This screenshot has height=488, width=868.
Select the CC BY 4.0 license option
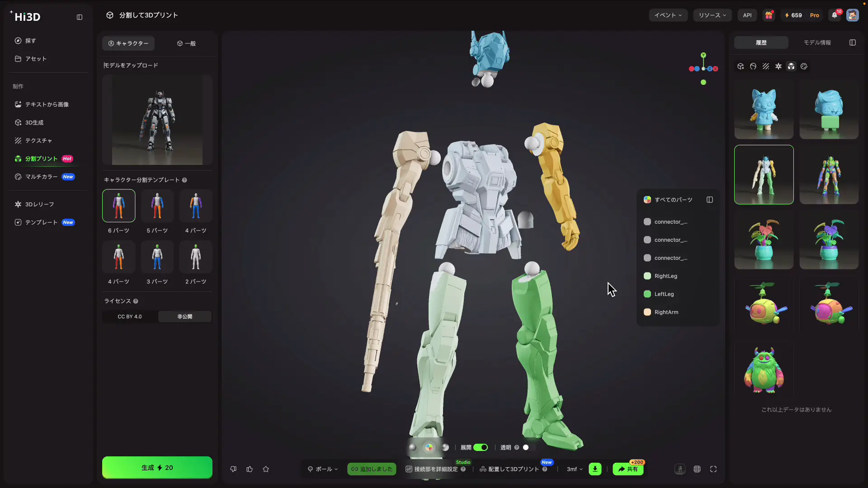click(x=130, y=317)
